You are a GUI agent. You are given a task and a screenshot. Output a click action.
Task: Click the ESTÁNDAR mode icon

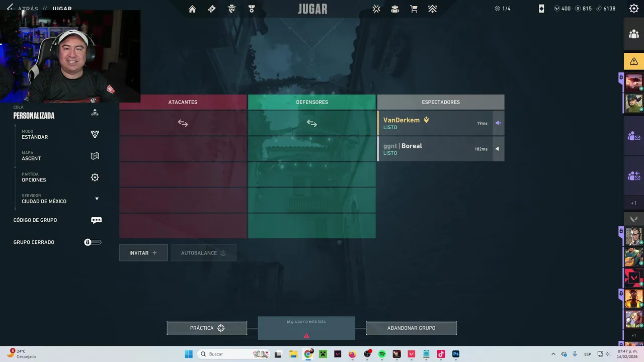pos(95,134)
